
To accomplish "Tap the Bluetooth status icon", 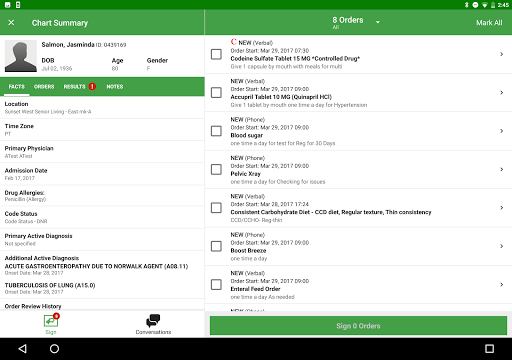I will click(x=467, y=5).
